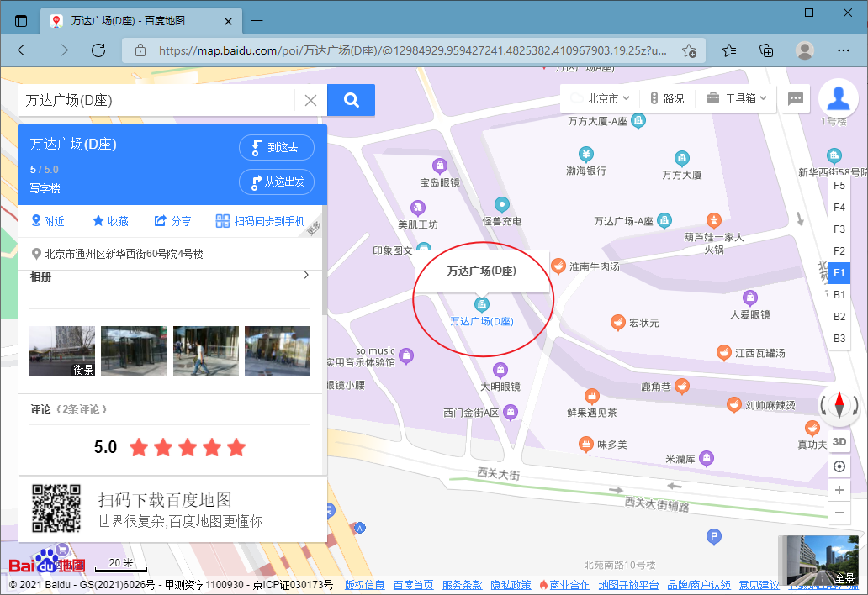This screenshot has width=868, height=595.
Task: Open the 全景 panorama thumbnail
Action: 818,561
